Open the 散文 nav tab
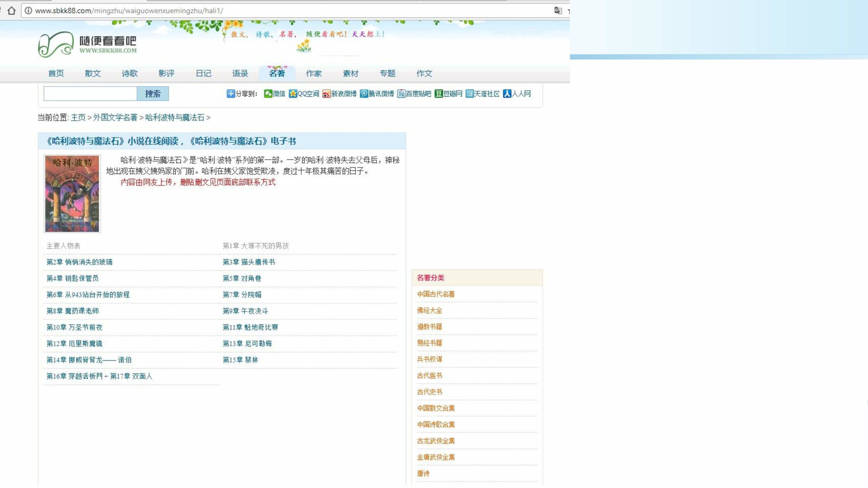Screen dimensions: 868x488 93,74
